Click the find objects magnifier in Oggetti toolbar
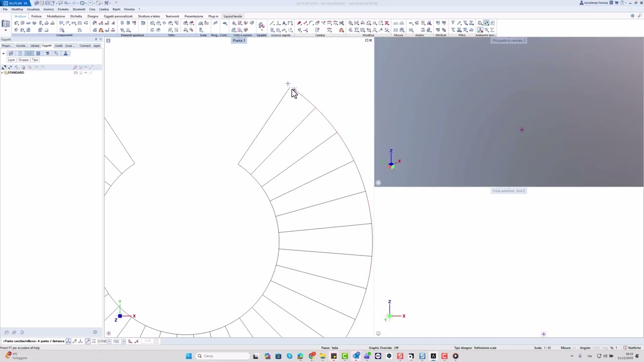The width and height of the screenshot is (644, 362). (x=75, y=67)
